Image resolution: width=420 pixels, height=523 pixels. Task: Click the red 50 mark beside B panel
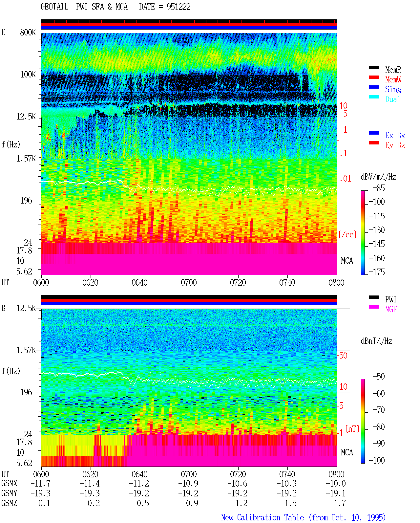[x=343, y=355]
